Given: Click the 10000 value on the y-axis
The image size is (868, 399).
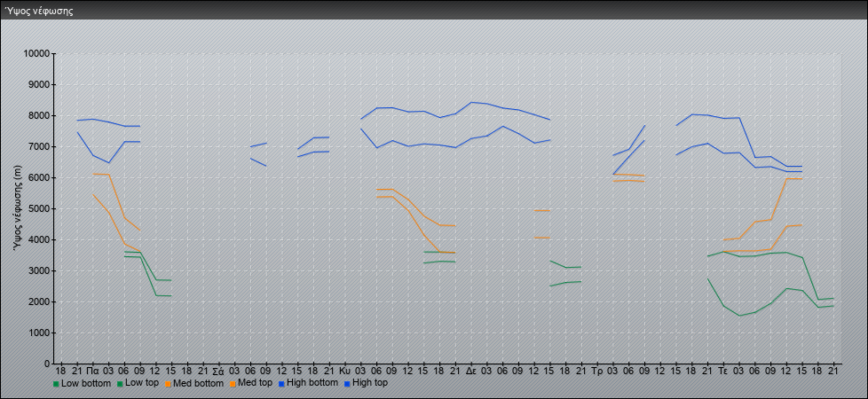Looking at the screenshot, I should (x=35, y=54).
